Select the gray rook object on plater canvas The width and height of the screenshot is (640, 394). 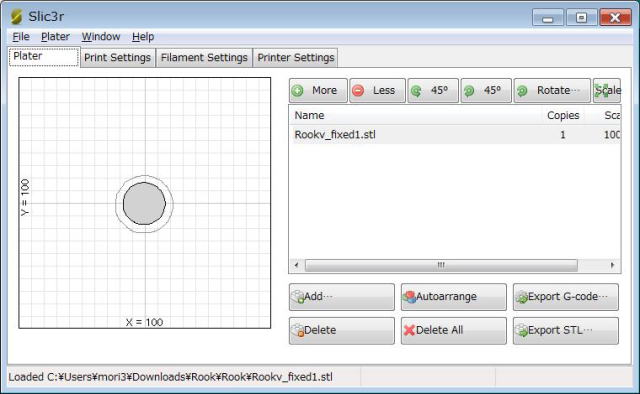click(144, 203)
